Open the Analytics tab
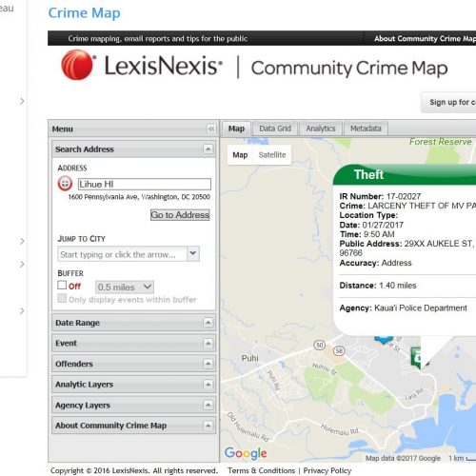This screenshot has width=476, height=476. tap(321, 129)
